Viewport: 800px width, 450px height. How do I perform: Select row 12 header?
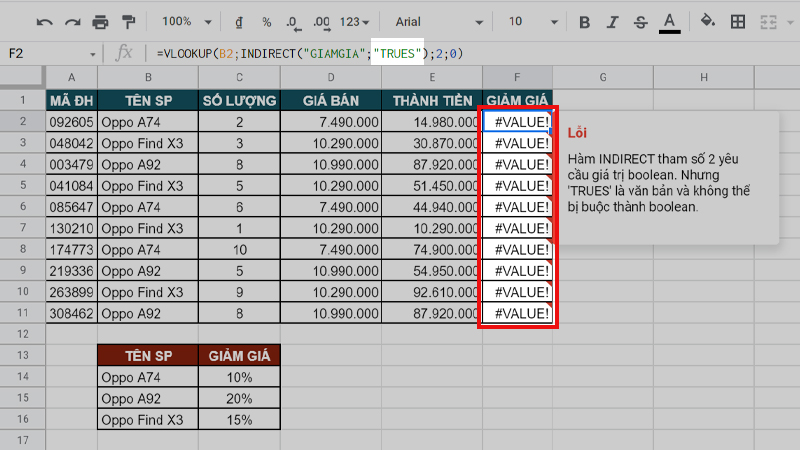click(22, 334)
